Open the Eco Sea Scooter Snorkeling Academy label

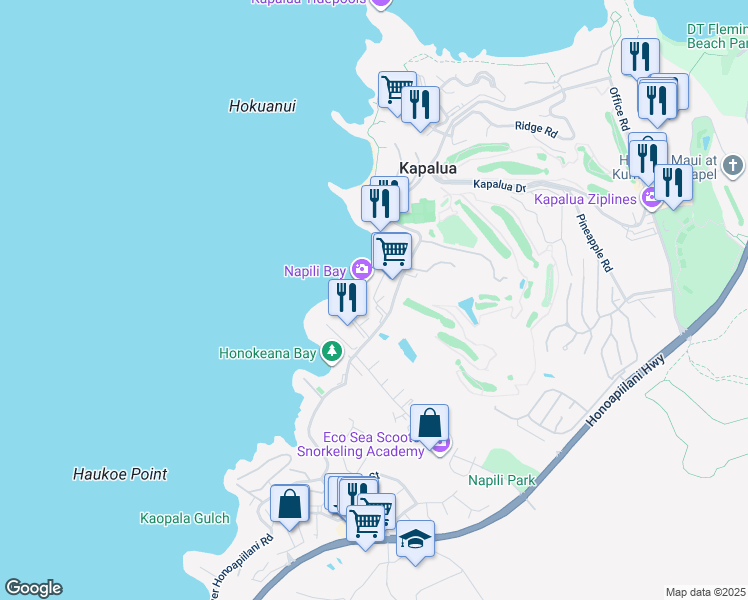coord(361,444)
